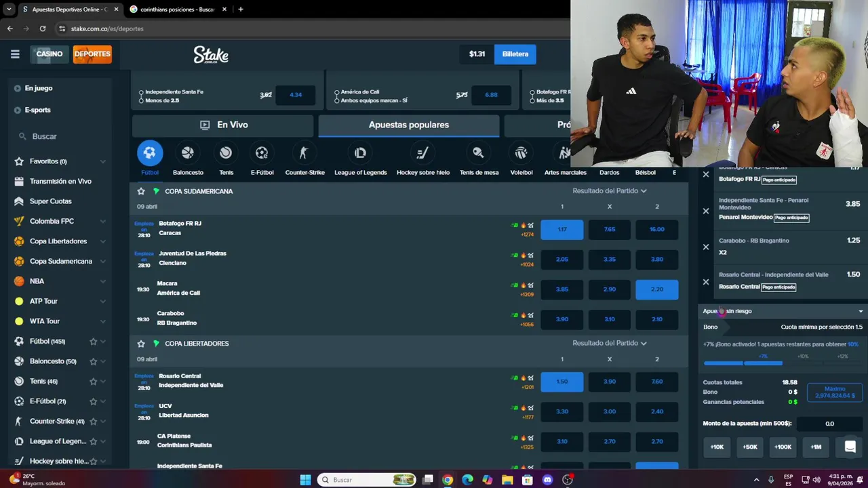Toggle Macara vs América away odds 2.20
Image resolution: width=868 pixels, height=488 pixels.
656,289
